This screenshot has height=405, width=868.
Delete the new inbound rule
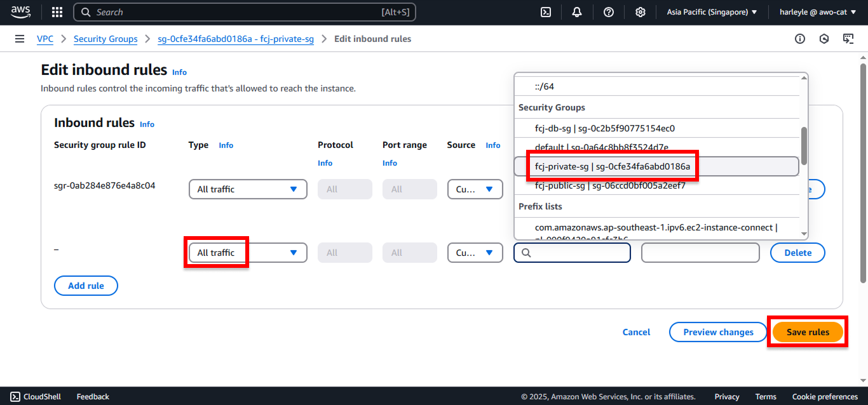coord(797,253)
